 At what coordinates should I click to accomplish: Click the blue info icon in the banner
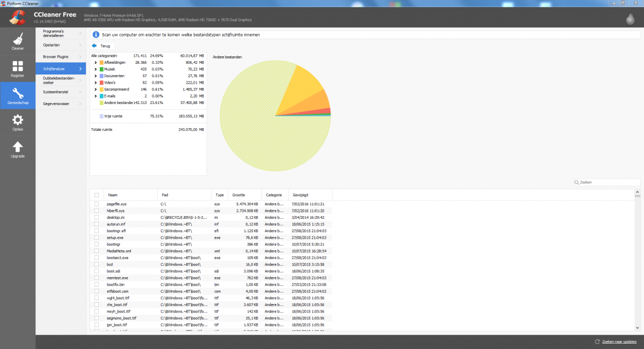pos(96,35)
